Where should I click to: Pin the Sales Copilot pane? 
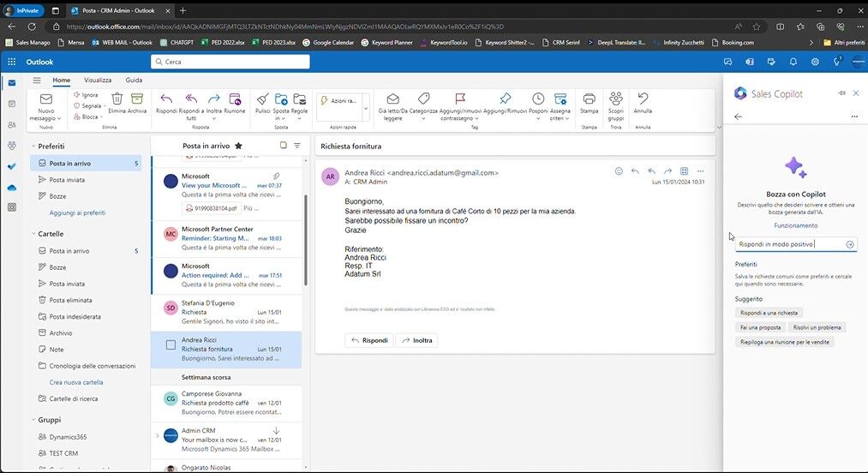[841, 93]
